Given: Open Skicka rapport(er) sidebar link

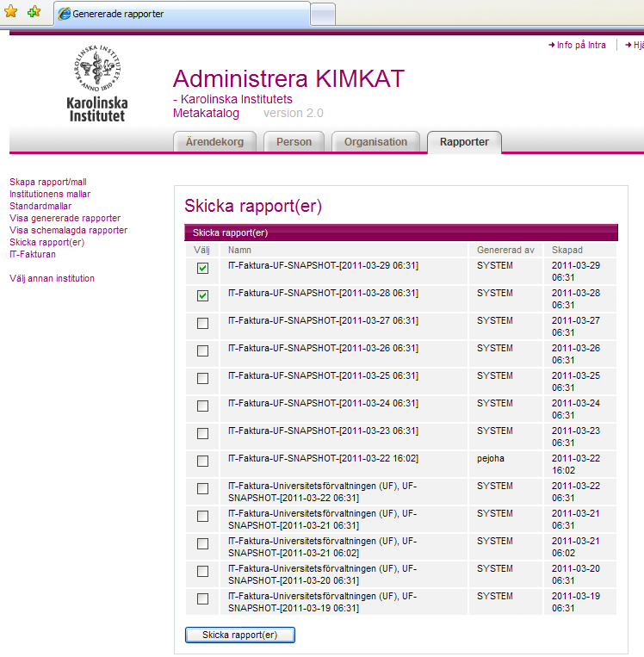Looking at the screenshot, I should click(47, 242).
